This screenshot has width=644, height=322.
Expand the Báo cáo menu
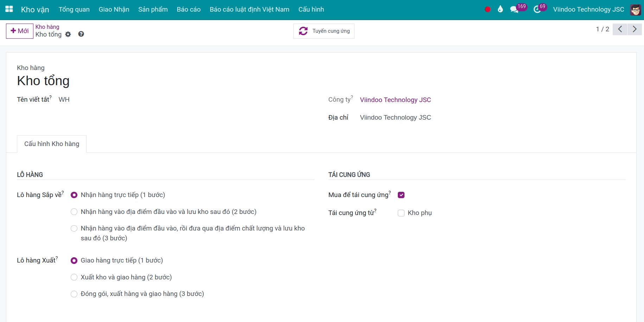189,10
